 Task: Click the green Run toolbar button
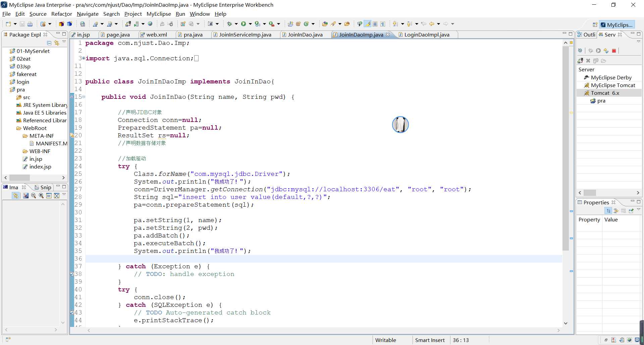tap(244, 24)
